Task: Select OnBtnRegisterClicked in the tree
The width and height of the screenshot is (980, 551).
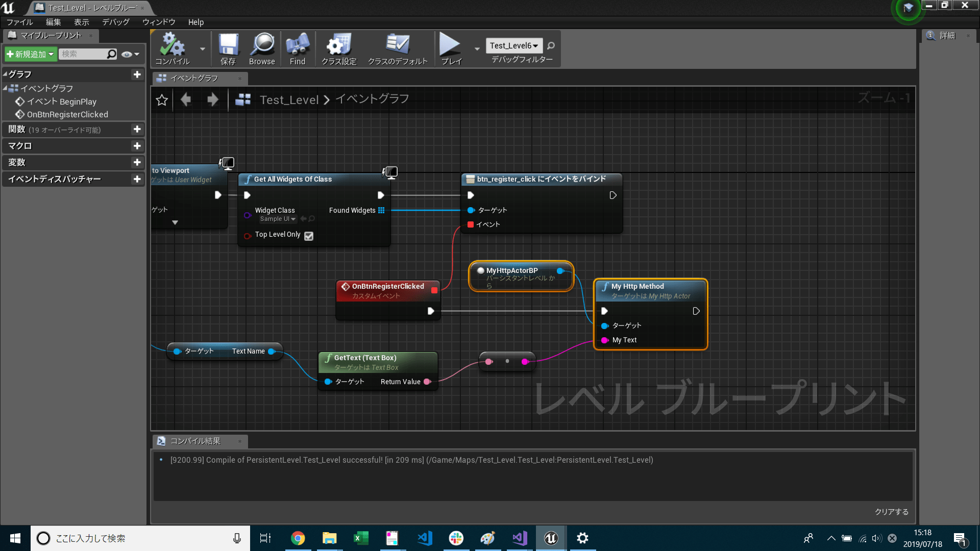Action: pyautogui.click(x=67, y=114)
